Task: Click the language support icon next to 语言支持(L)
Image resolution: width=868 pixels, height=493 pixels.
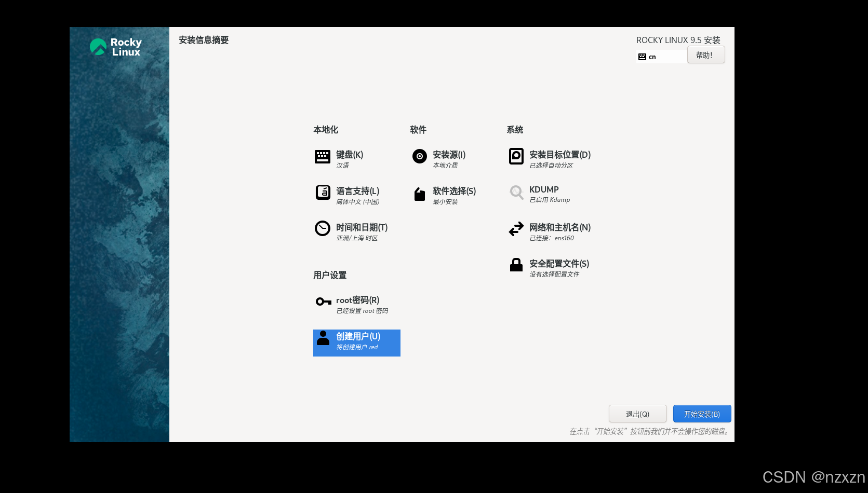Action: [323, 193]
